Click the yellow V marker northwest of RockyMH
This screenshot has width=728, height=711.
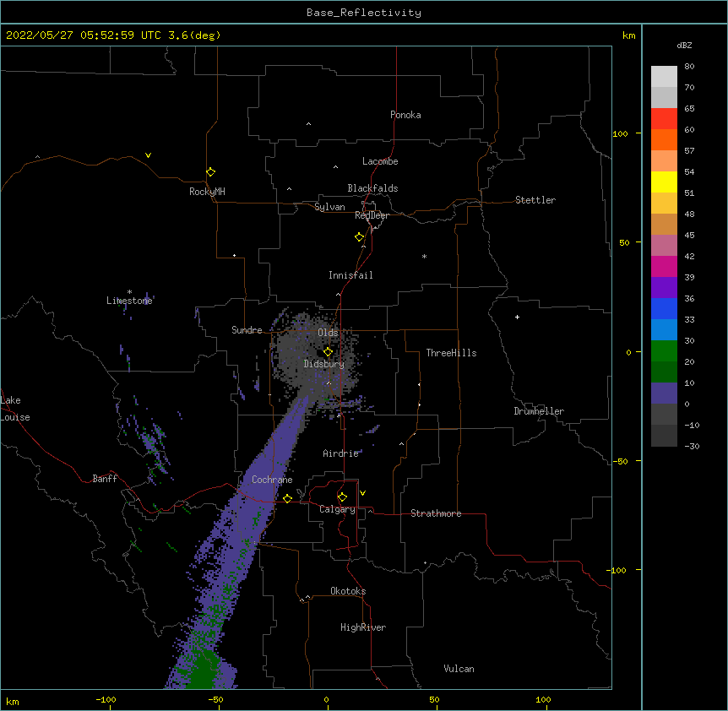pyautogui.click(x=148, y=155)
